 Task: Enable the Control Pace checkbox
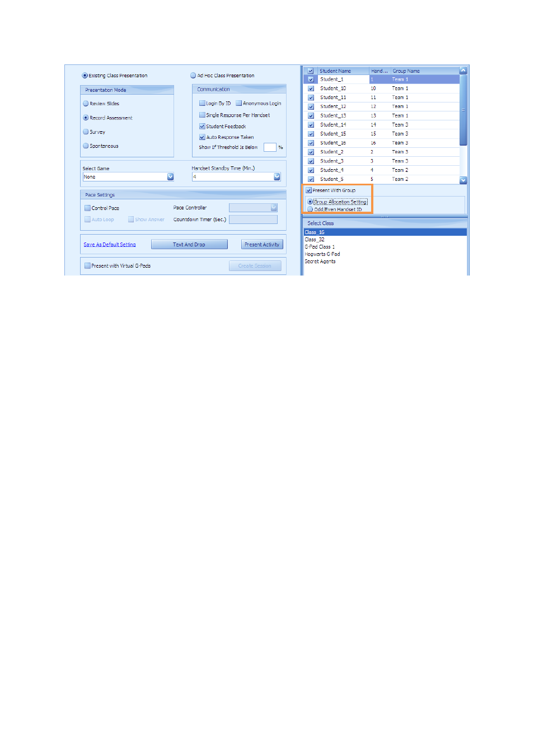[x=88, y=208]
